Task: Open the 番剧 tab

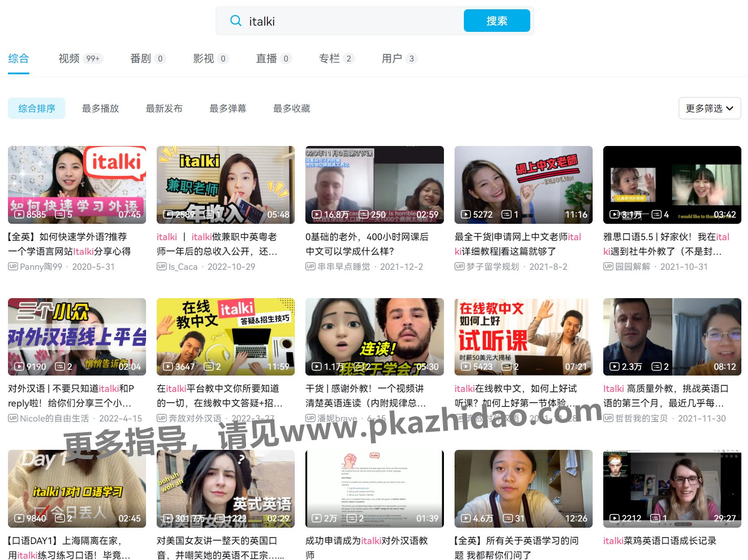Action: 148,58
